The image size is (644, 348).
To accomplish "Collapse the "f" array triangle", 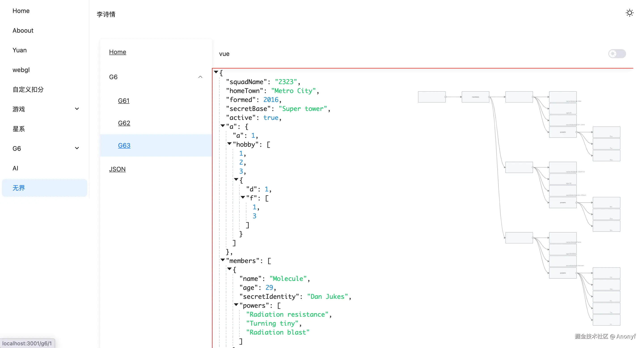I will click(x=243, y=197).
